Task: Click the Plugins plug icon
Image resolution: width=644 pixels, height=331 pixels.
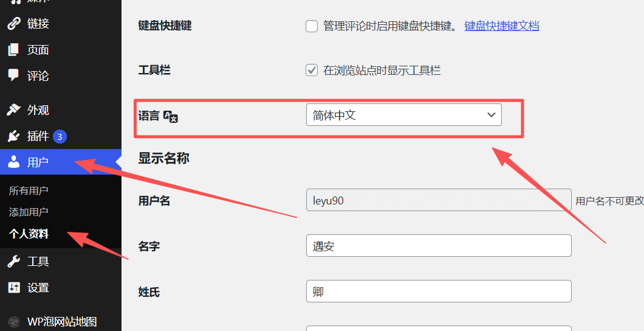Action: (13, 136)
